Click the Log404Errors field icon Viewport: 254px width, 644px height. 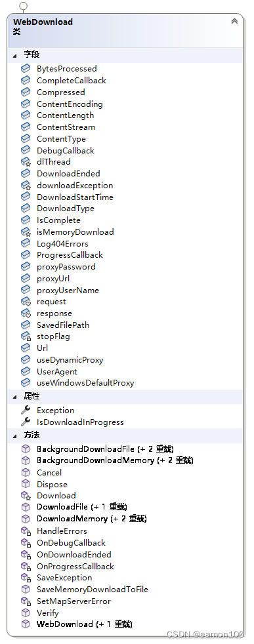point(26,243)
